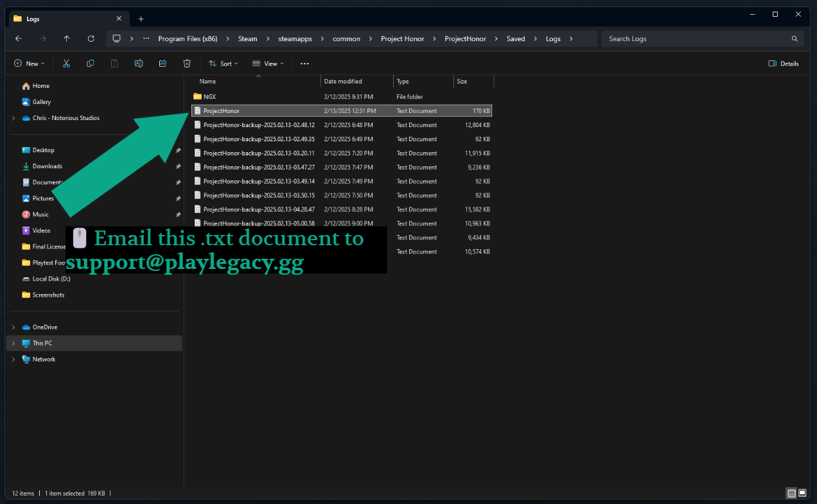Image resolution: width=817 pixels, height=504 pixels.
Task: Unpin Music using its pin icon
Action: (178, 214)
